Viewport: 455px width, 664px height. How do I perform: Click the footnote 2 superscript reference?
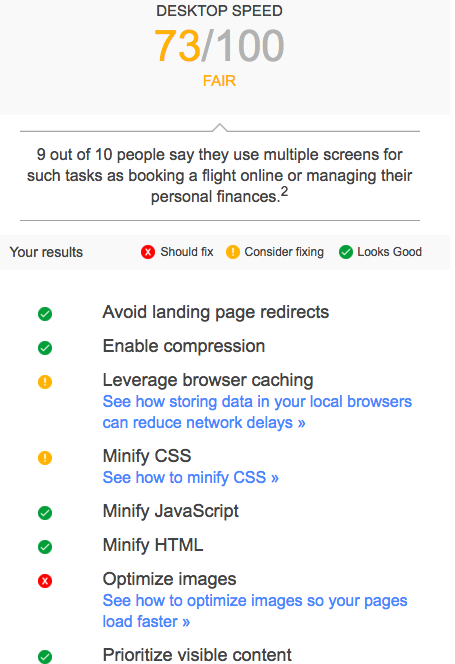[284, 192]
